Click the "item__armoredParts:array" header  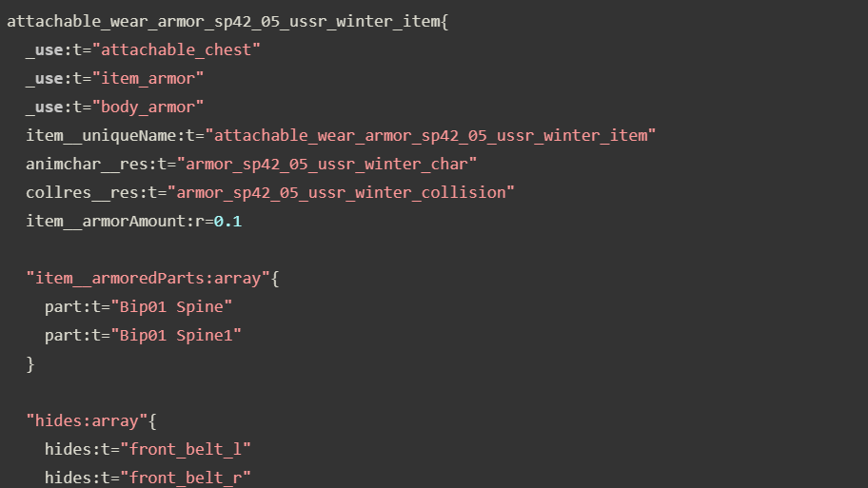pos(148,278)
